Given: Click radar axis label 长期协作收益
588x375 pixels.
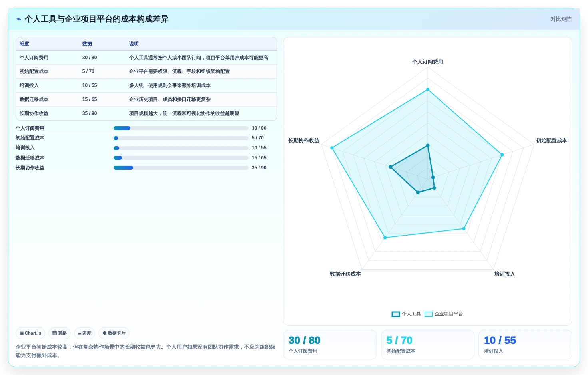Looking at the screenshot, I should 304,141.
